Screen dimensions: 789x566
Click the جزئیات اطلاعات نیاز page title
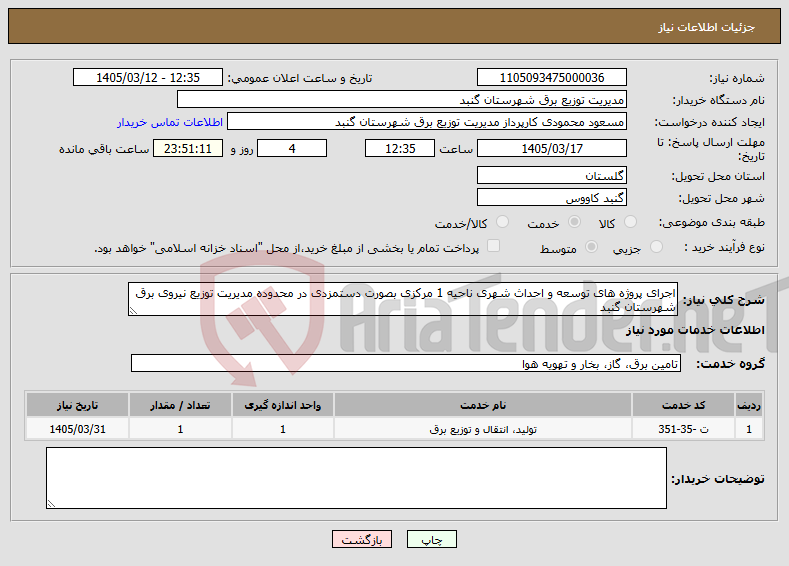[706, 27]
